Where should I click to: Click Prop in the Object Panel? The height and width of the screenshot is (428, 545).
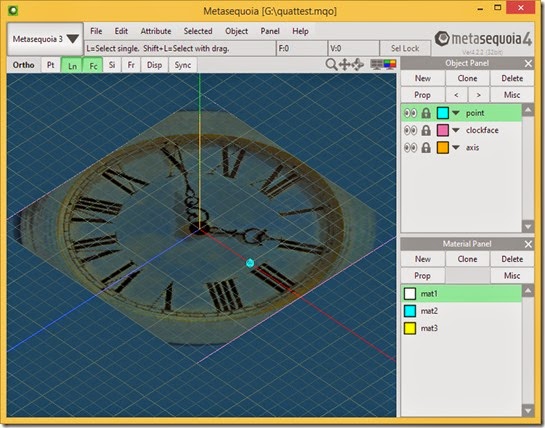pos(423,95)
